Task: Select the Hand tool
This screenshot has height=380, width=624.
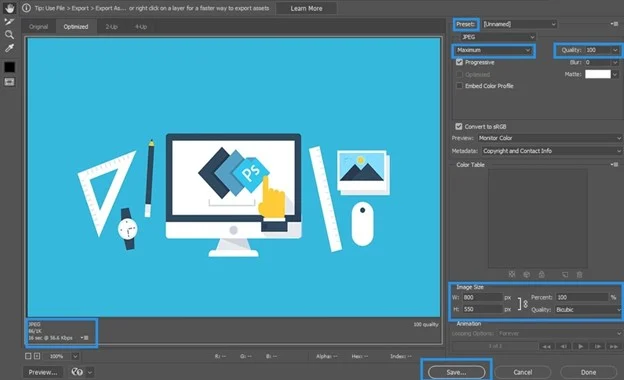Action: coord(9,8)
